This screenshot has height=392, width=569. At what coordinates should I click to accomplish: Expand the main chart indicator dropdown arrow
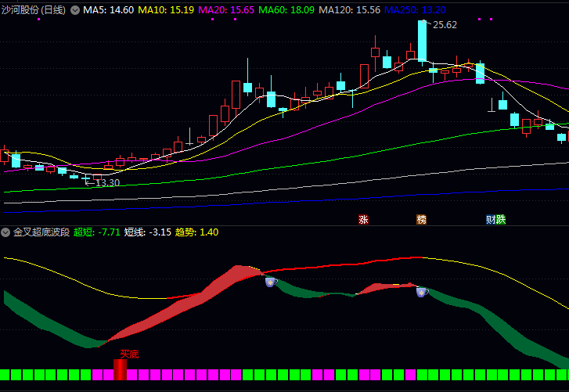(x=75, y=10)
